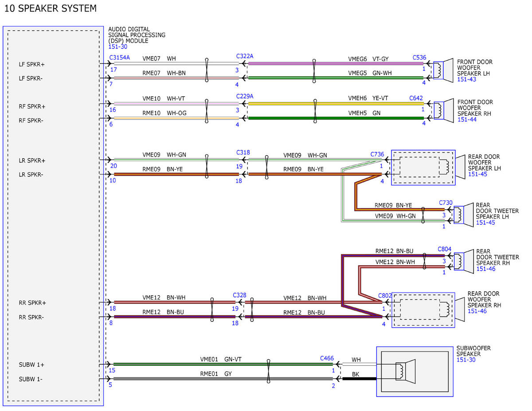Click the WH wire label at the subwoofer
The width and height of the screenshot is (532, 411).
coord(356,360)
